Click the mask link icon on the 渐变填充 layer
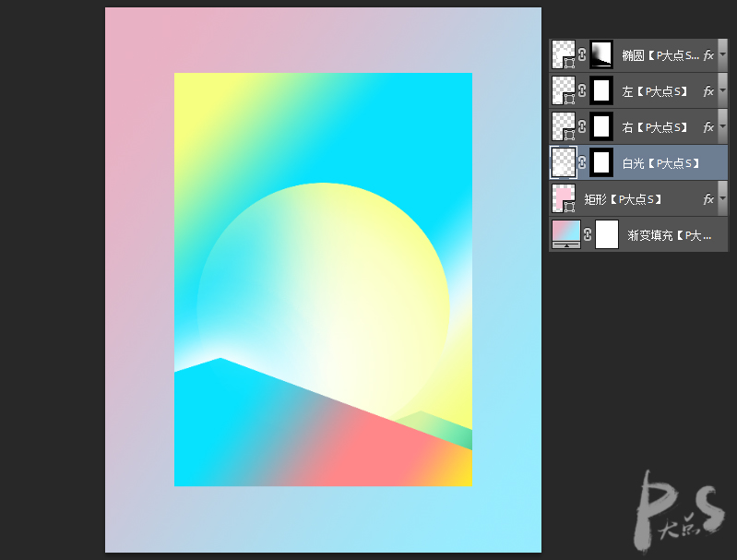This screenshot has width=737, height=560. tap(588, 234)
